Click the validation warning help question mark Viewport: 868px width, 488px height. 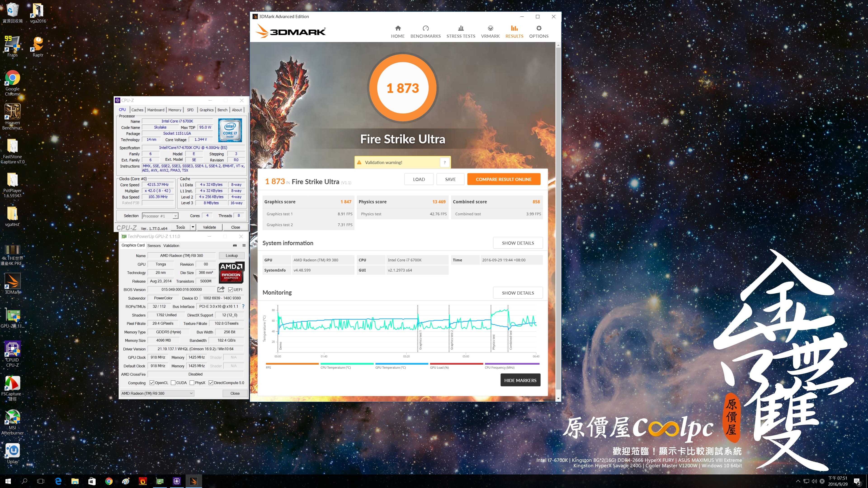coord(444,162)
